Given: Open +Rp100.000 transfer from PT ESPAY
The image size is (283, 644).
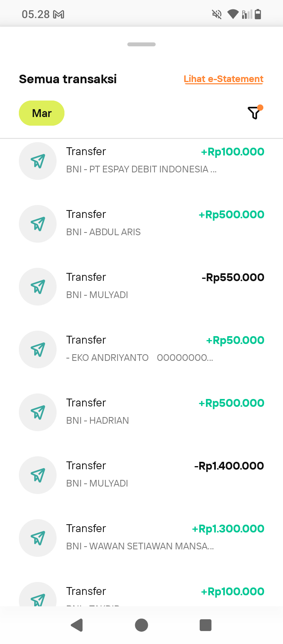Looking at the screenshot, I should click(x=141, y=161).
